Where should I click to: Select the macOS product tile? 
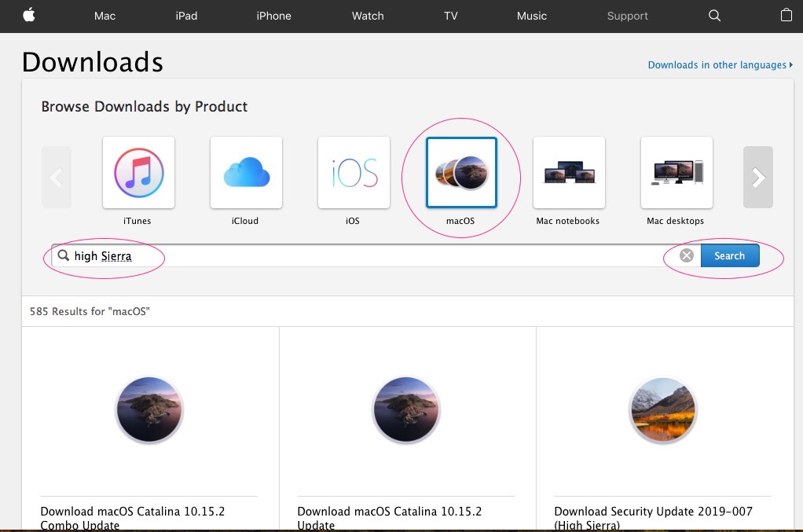[x=461, y=173]
